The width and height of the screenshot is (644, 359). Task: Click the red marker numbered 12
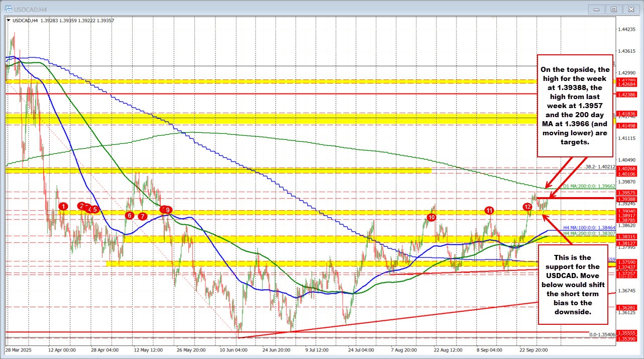click(527, 207)
